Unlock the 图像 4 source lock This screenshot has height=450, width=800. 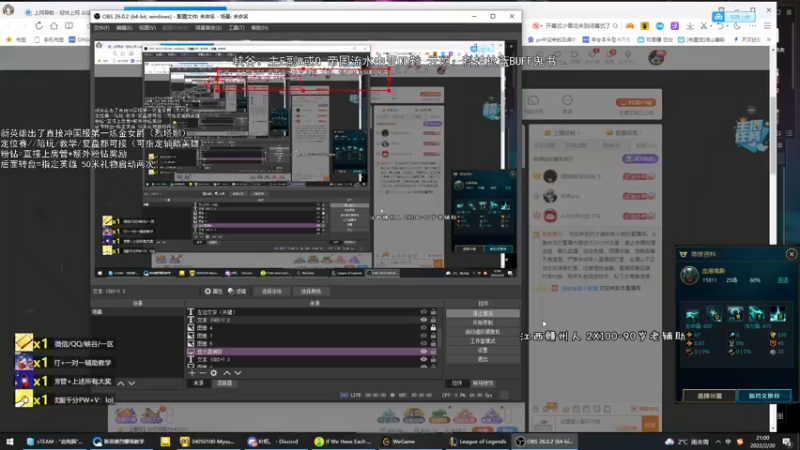coord(433,328)
